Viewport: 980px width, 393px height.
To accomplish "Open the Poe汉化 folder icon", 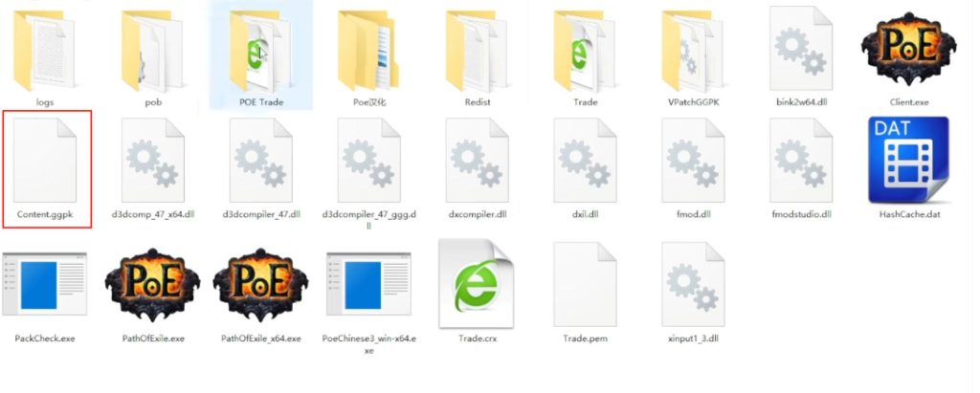I will 368,50.
